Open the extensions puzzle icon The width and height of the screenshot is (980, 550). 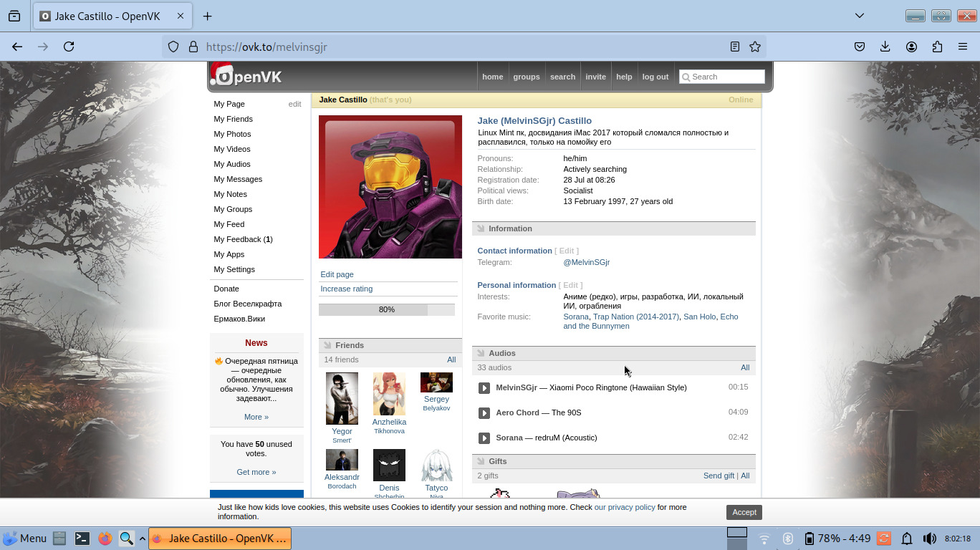pos(937,47)
